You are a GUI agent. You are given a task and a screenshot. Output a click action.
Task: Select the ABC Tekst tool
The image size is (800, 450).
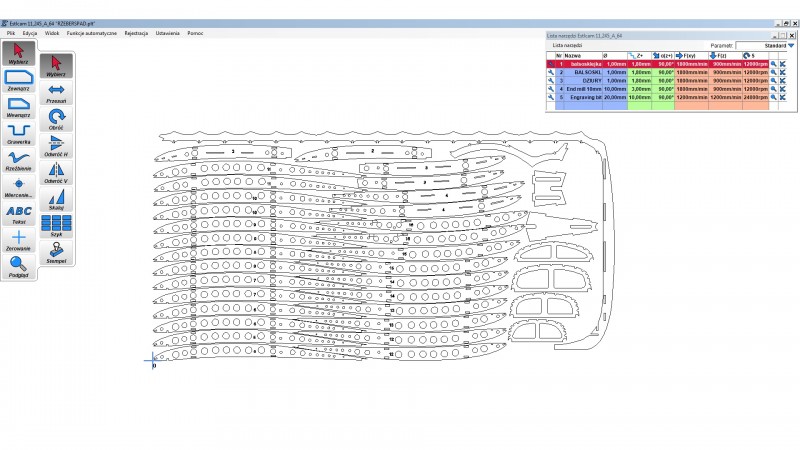[19, 214]
